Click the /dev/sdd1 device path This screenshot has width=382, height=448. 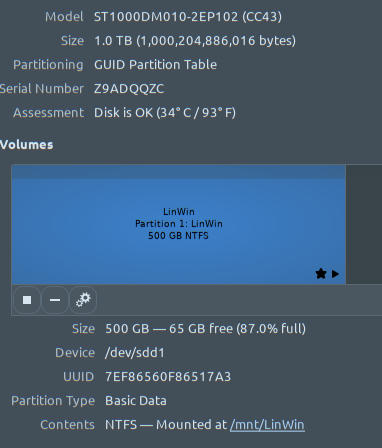point(135,353)
